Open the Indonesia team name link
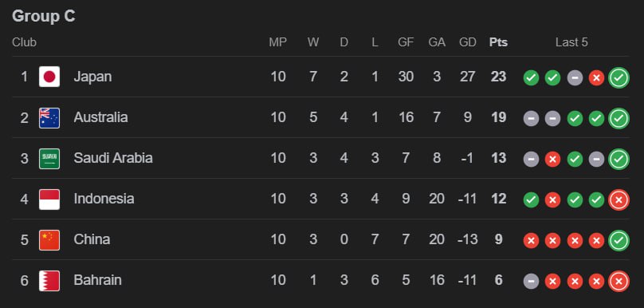The width and height of the screenshot is (644, 308). pyautogui.click(x=104, y=199)
